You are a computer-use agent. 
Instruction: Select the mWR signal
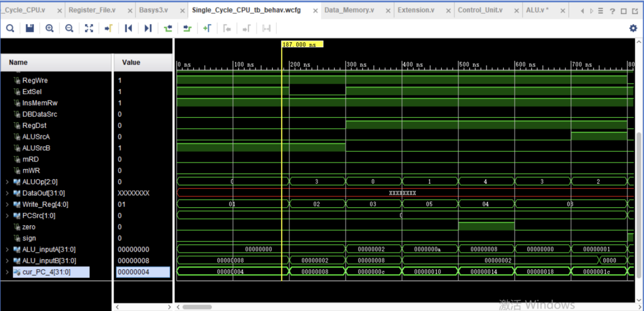[31, 171]
